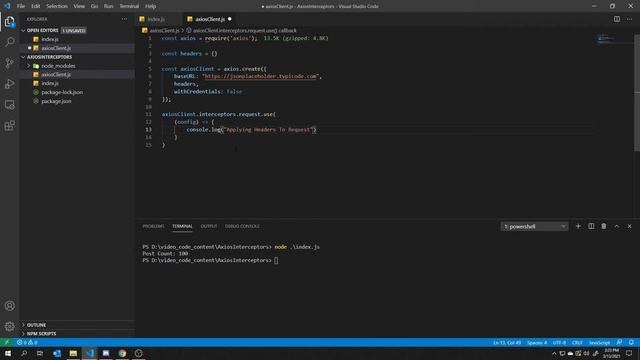Kill the terminal with trash icon
Image resolution: width=640 pixels, height=360 pixels.
604,226
